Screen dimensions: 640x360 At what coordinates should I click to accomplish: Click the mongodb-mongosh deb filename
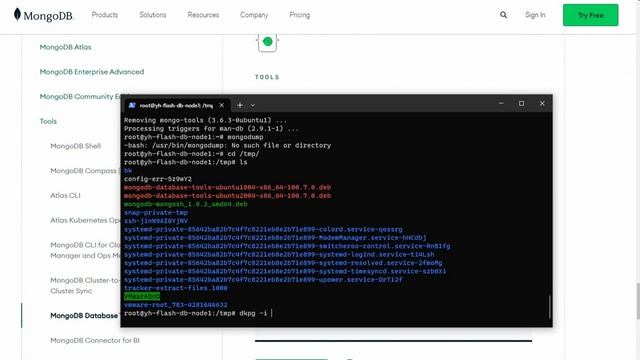pos(186,204)
